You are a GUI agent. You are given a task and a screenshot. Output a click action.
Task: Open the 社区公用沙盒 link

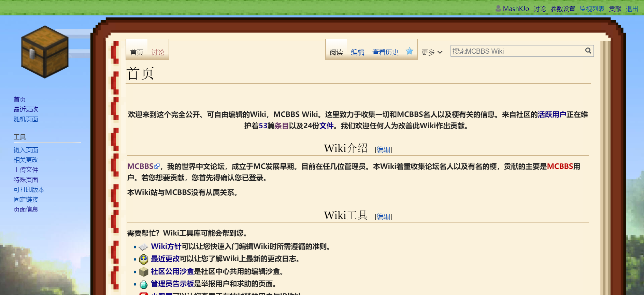click(172, 271)
